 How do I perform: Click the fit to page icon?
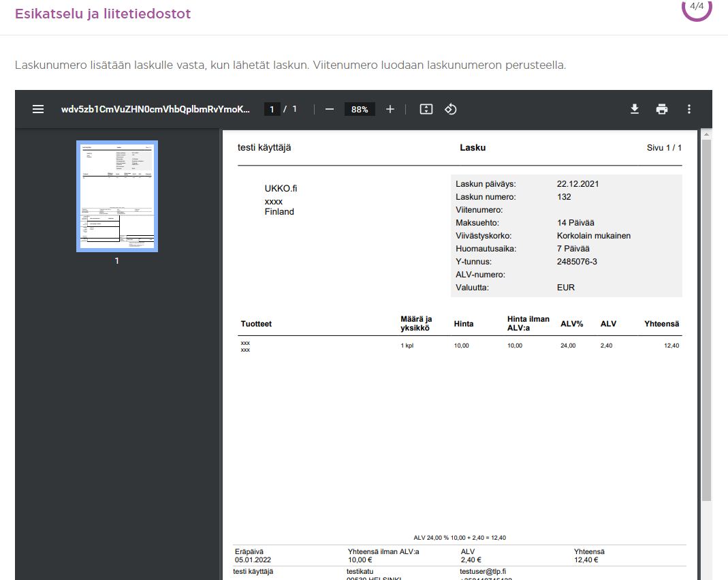(x=426, y=109)
